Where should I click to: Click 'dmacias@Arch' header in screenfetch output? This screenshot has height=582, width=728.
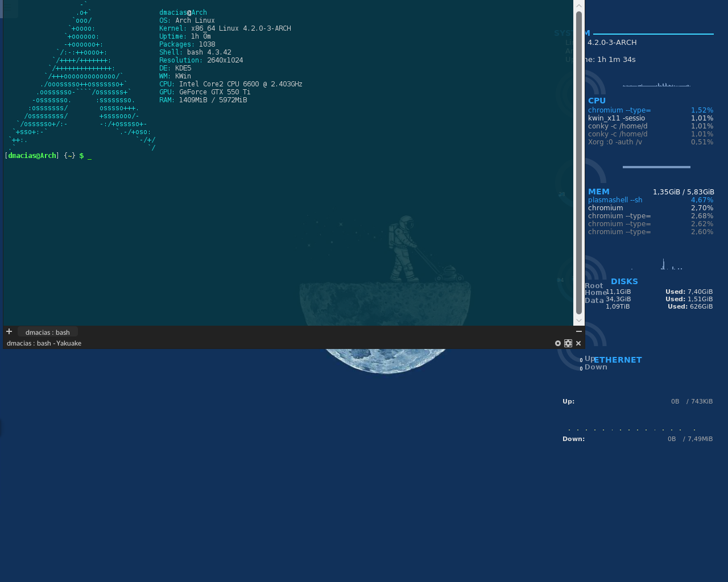(183, 13)
